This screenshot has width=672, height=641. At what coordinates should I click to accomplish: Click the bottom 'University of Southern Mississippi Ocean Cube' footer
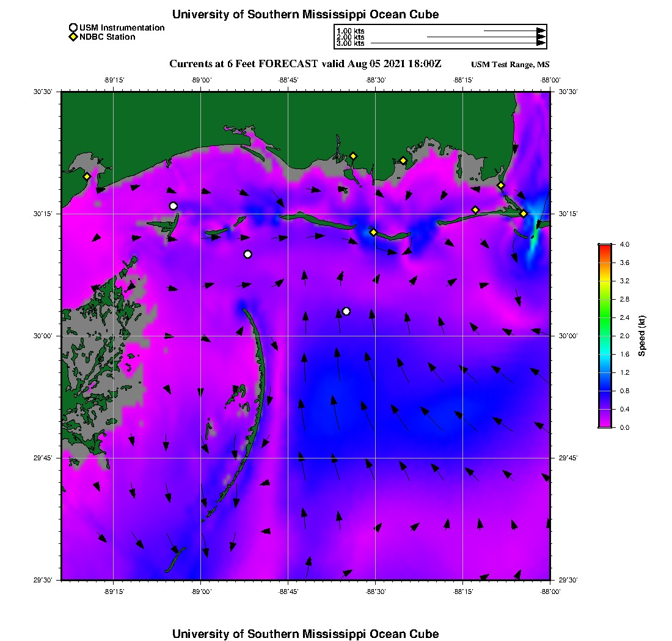(305, 634)
